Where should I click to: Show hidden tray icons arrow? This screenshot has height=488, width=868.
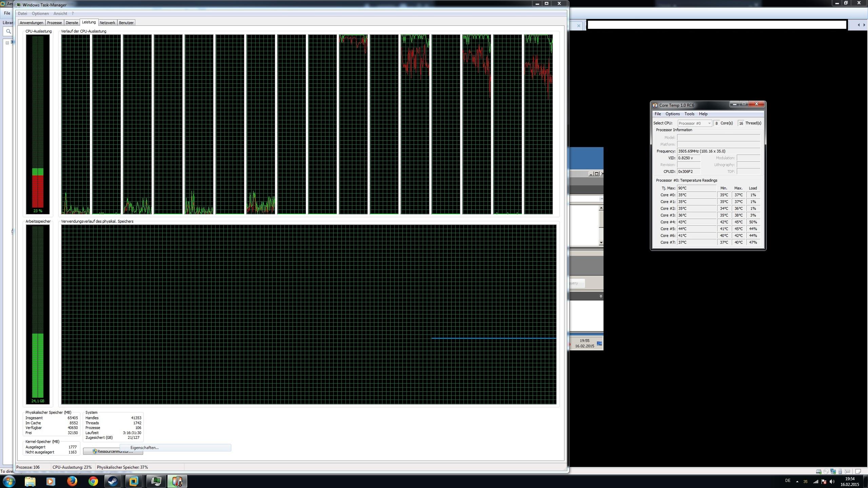point(797,481)
